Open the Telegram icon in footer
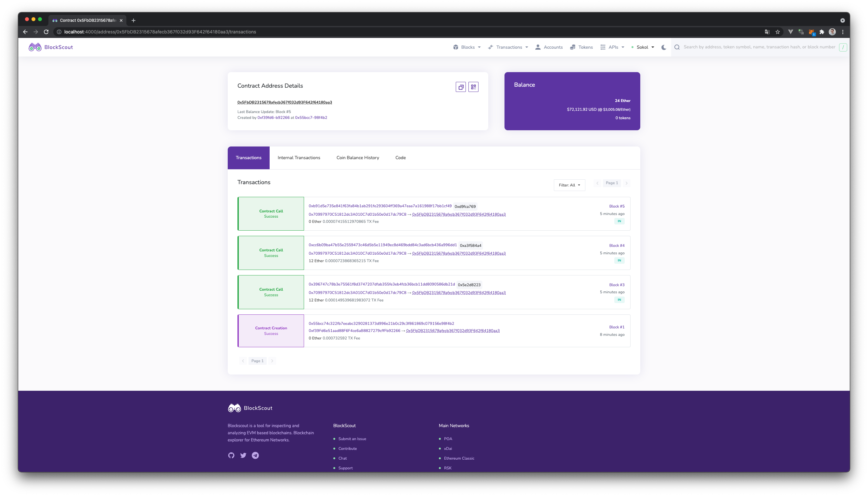Viewport: 868px width, 496px height. 255,455
